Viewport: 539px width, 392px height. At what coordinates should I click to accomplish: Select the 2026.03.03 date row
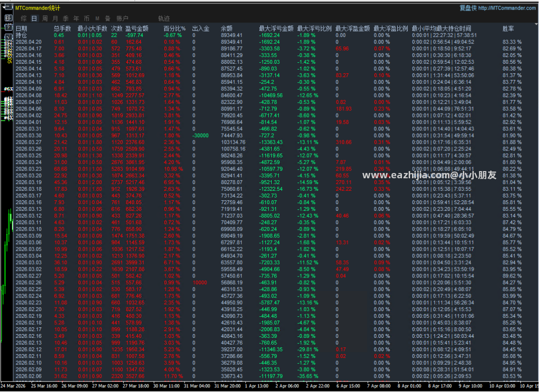click(x=29, y=263)
